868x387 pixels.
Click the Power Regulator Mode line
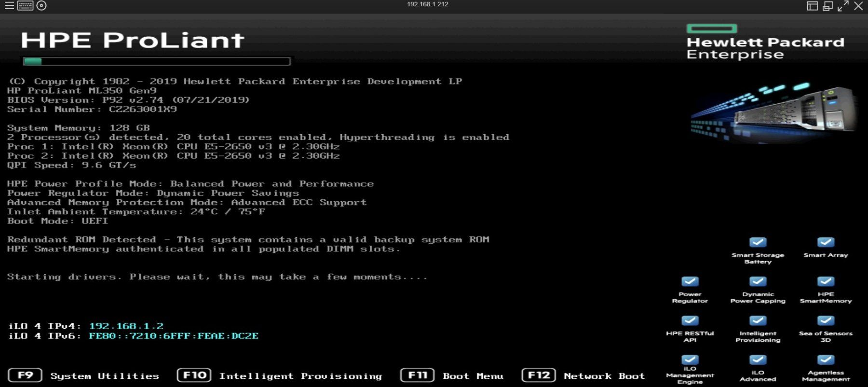[x=153, y=193]
